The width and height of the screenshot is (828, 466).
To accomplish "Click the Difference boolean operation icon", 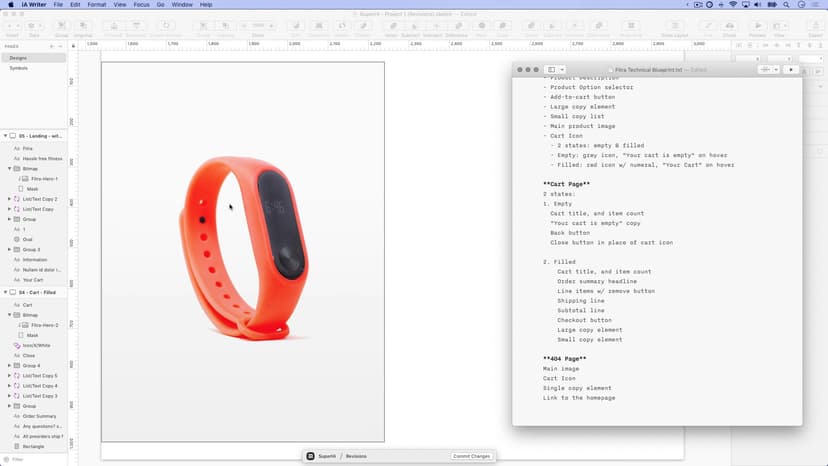I will [x=456, y=26].
